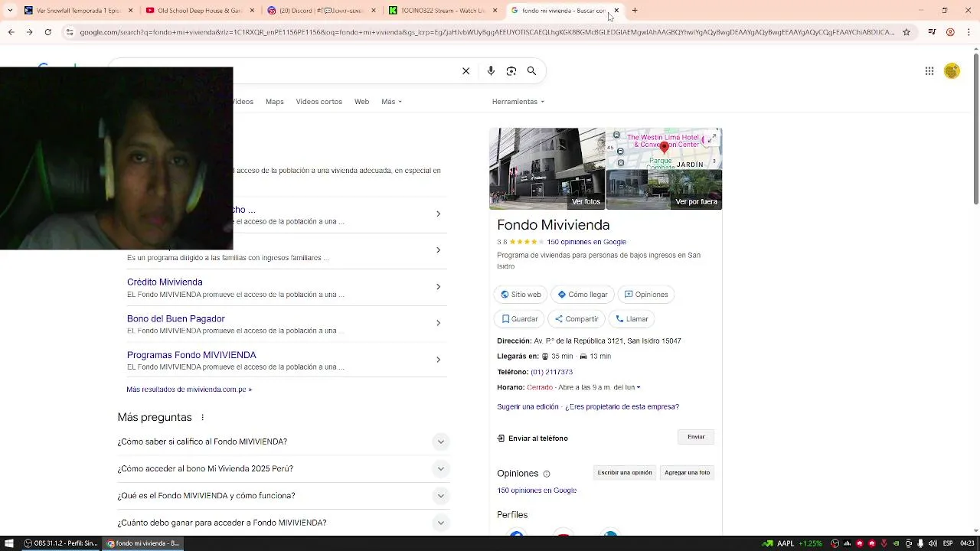Viewport: 980px width, 551px height.
Task: Open a new browser tab
Action: (x=635, y=11)
